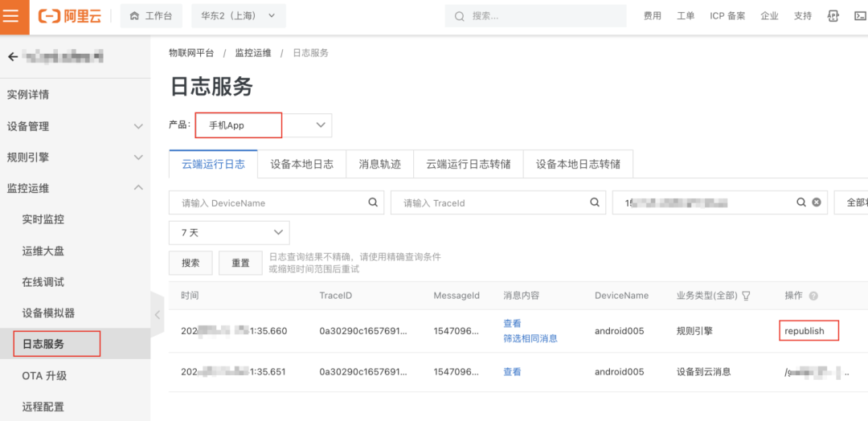Switch to 云端运行日志转储 tab
This screenshot has width=868, height=421.
468,165
